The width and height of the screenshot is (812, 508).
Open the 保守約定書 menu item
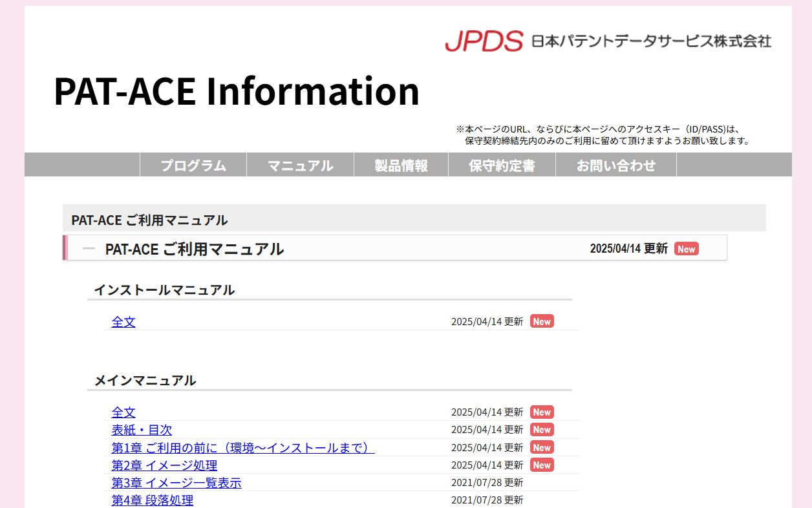coord(502,165)
